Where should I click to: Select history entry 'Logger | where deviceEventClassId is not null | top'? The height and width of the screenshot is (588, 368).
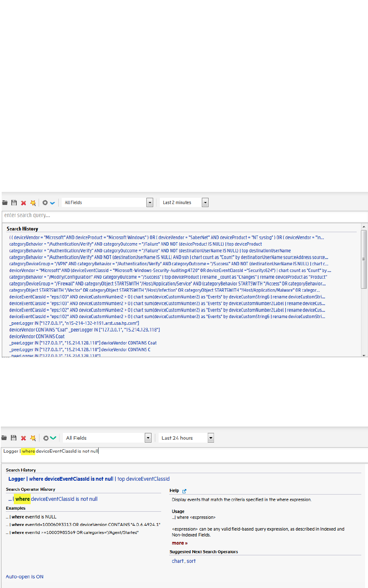click(89, 479)
